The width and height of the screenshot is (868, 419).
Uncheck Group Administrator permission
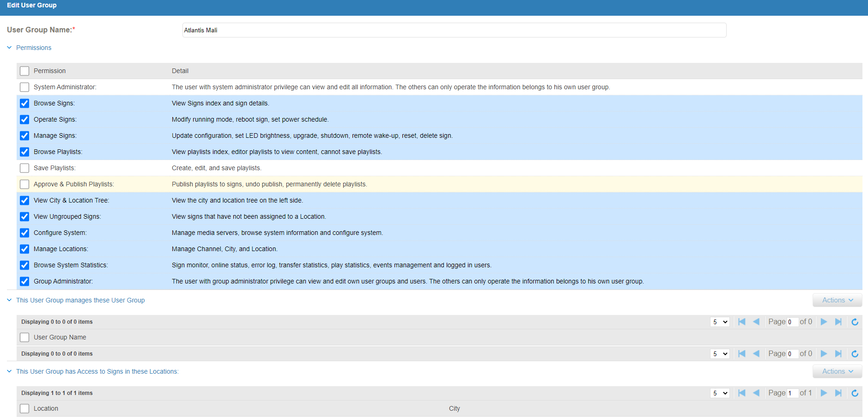tap(24, 281)
